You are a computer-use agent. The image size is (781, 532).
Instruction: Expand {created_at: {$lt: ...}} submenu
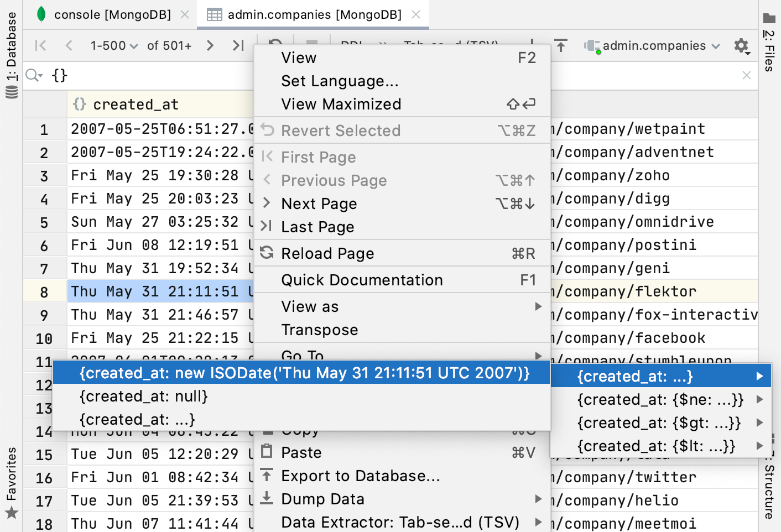(661, 446)
